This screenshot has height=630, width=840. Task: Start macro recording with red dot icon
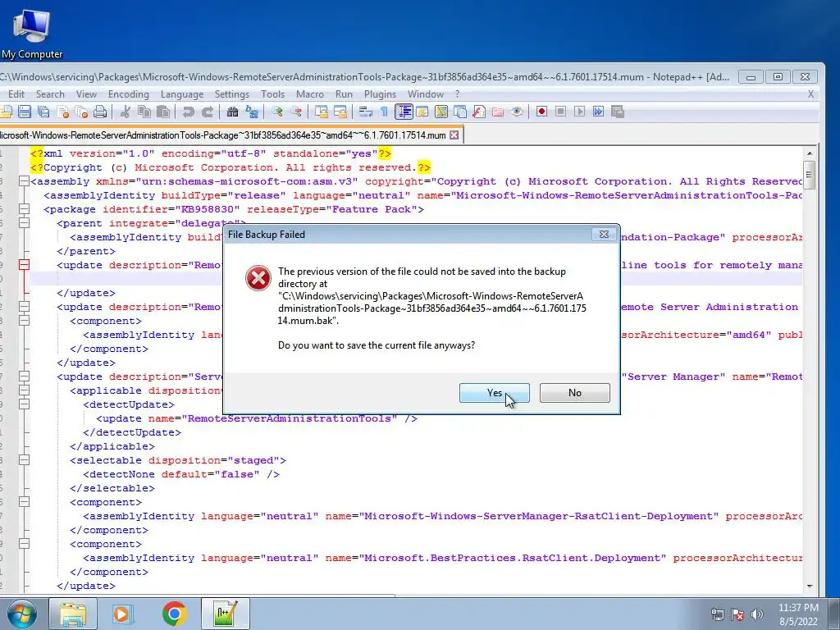(x=541, y=112)
